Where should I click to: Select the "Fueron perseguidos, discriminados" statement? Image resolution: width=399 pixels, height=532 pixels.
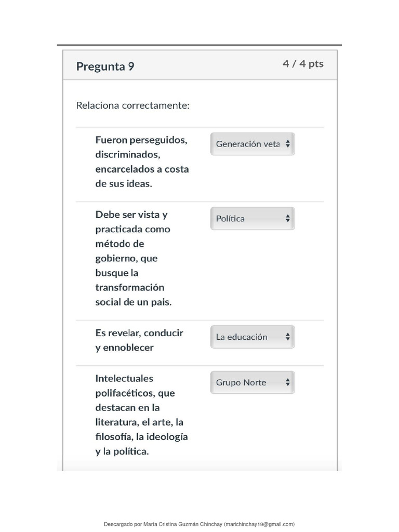(142, 162)
